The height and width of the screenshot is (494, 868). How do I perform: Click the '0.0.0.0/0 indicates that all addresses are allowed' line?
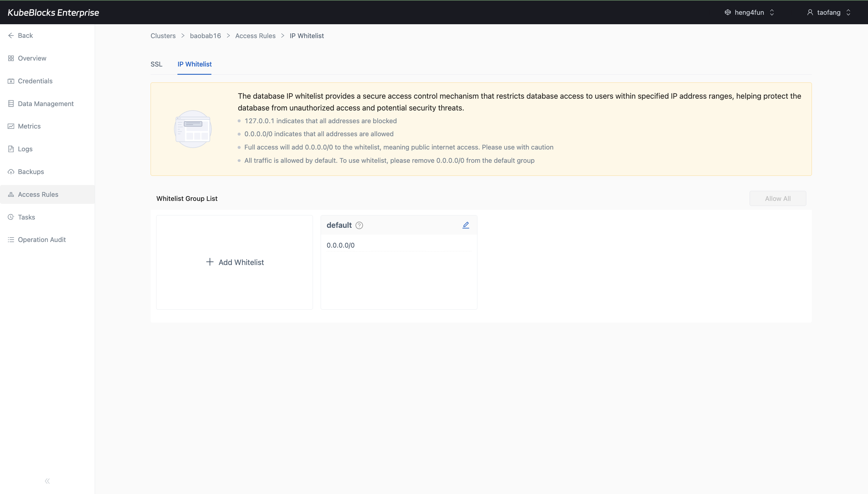tap(319, 134)
